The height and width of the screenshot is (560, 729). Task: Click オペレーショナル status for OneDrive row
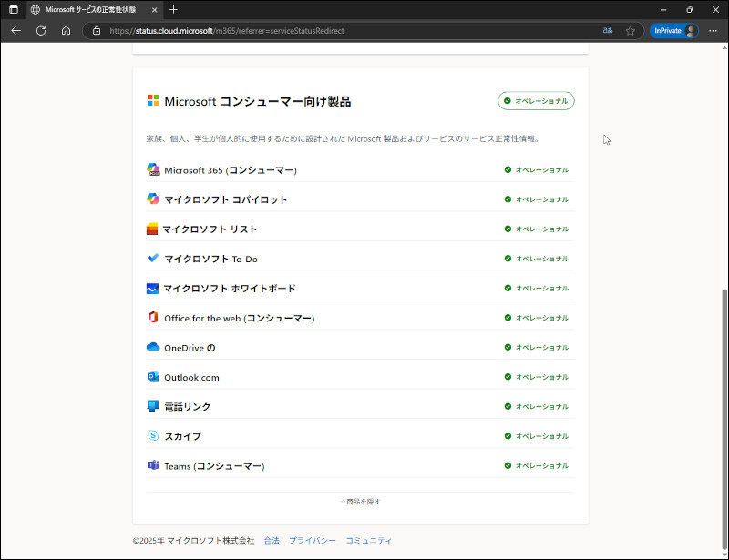(x=537, y=347)
